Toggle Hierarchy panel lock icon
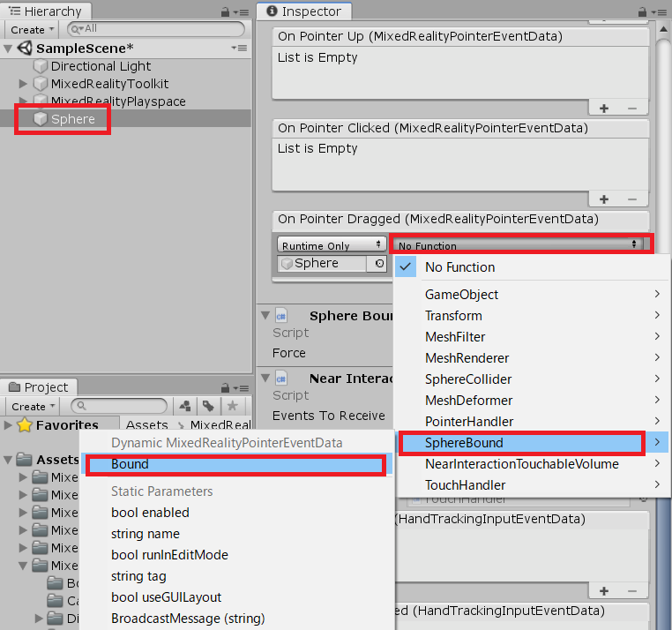 [225, 12]
